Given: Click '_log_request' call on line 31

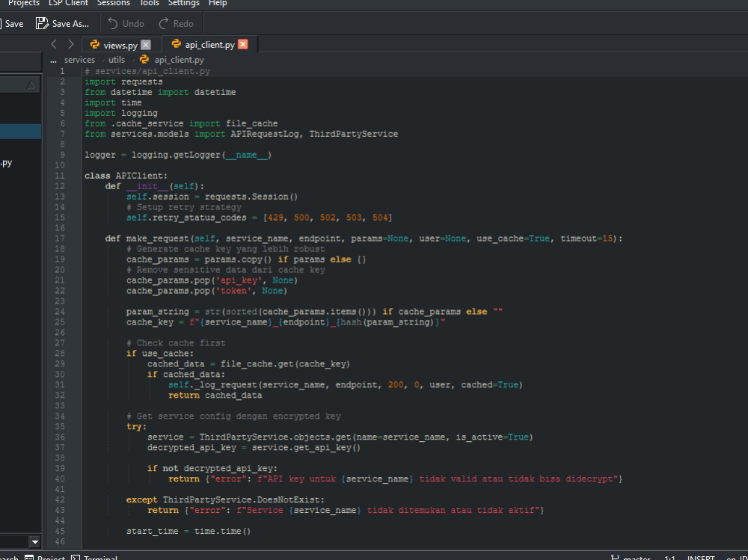Looking at the screenshot, I should (x=226, y=385).
